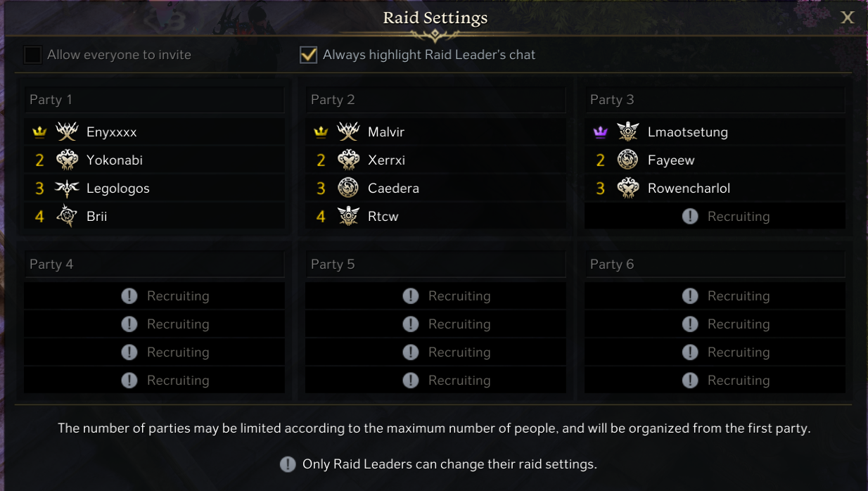Click Caedera's round class icon
This screenshot has width=868, height=491.
click(x=348, y=189)
